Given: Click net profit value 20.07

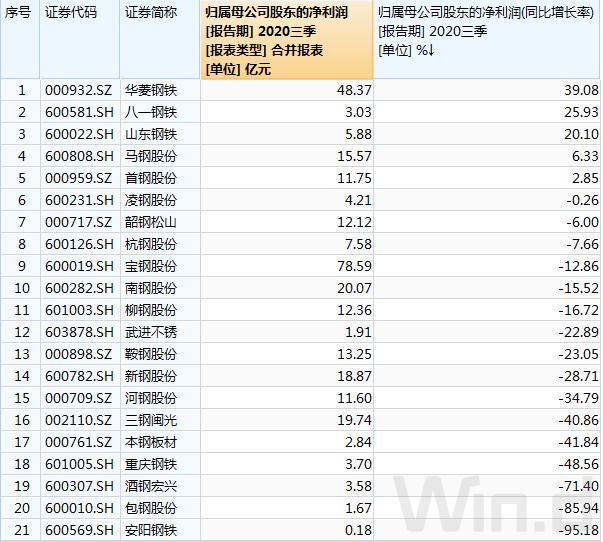Looking at the screenshot, I should pos(355,288).
